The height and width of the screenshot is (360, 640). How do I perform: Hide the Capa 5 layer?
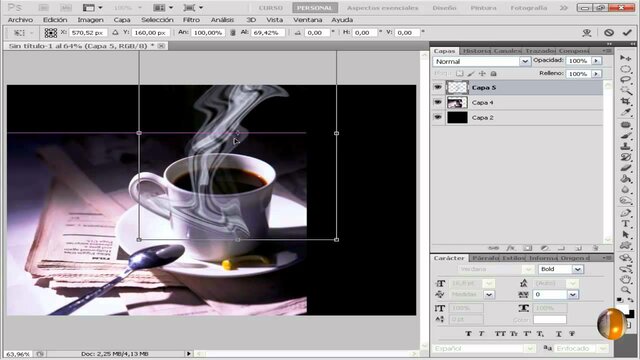[x=438, y=87]
